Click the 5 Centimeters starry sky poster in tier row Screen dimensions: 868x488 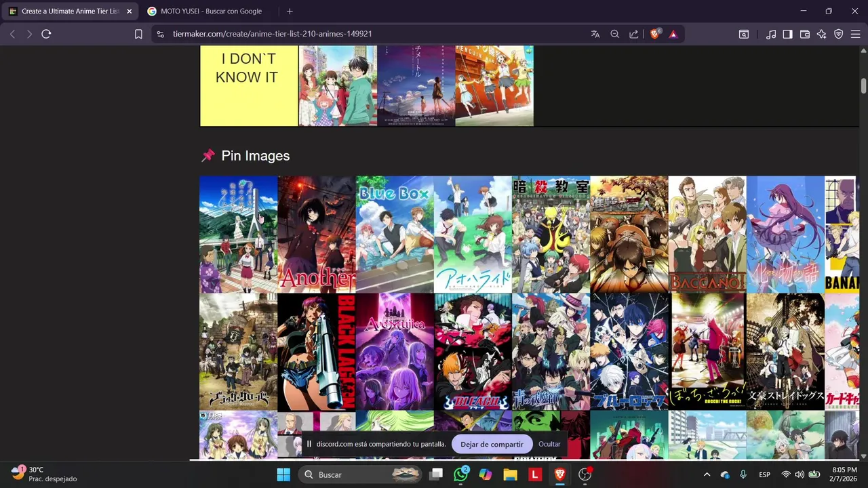416,86
